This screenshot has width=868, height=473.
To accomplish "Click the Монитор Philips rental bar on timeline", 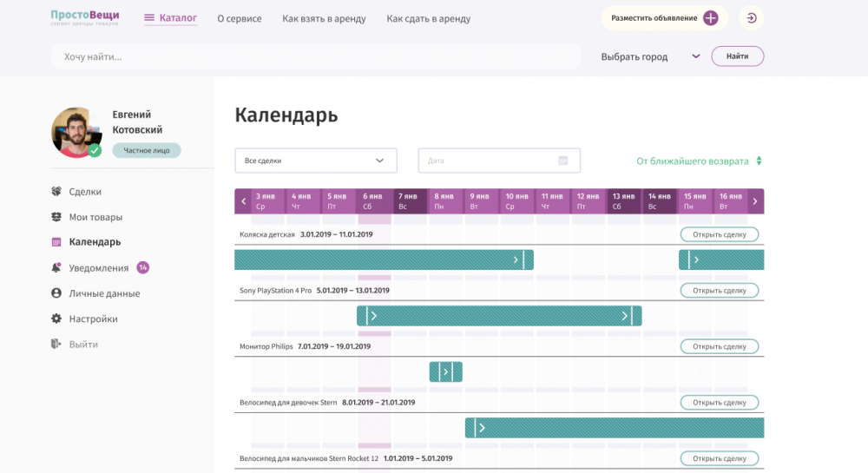I will coord(445,371).
